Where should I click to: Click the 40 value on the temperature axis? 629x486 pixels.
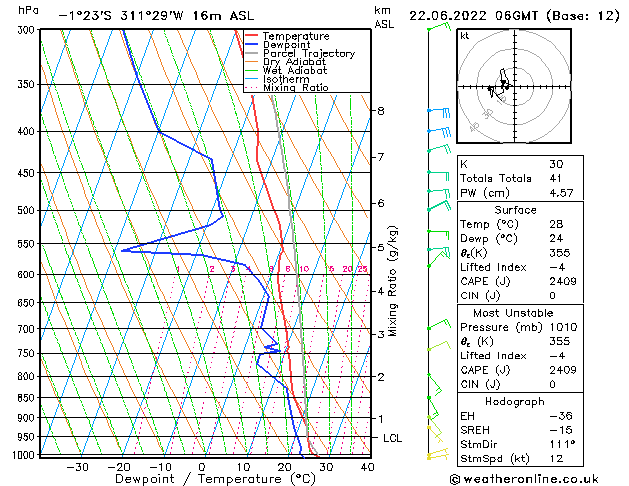367,467
